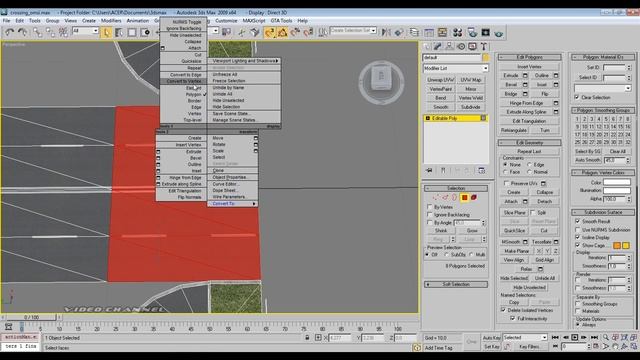Select the Element sub-object level icon

click(x=474, y=198)
